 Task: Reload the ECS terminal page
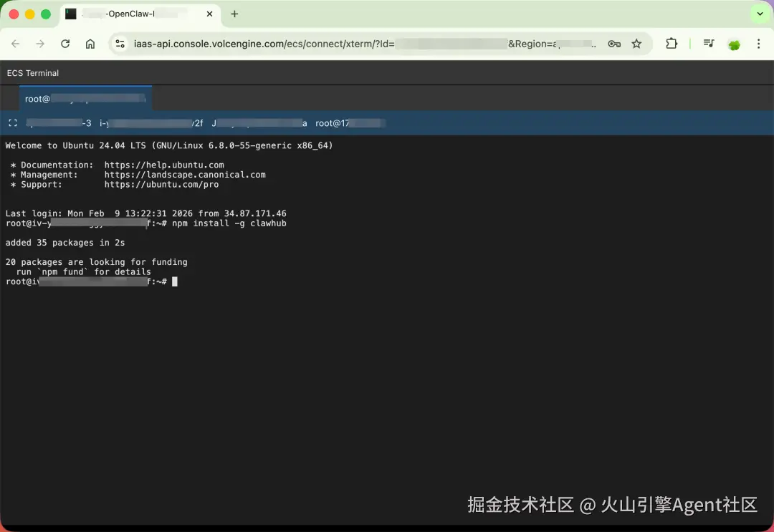pos(65,44)
